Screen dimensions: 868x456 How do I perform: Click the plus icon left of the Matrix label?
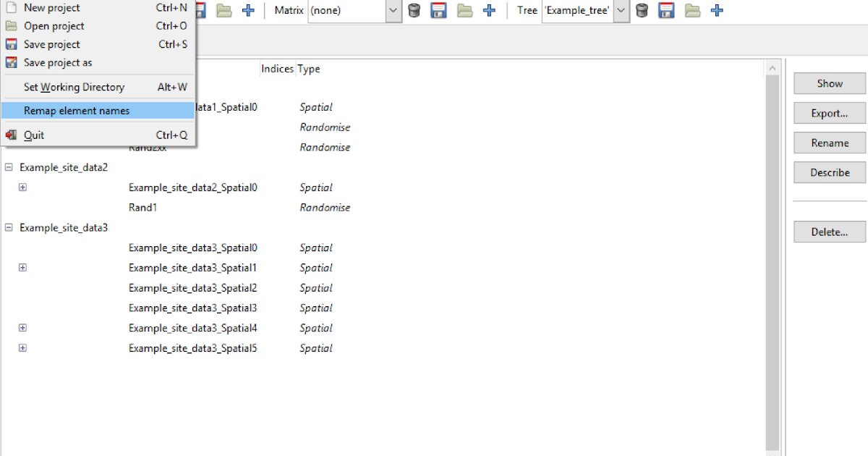click(x=249, y=10)
